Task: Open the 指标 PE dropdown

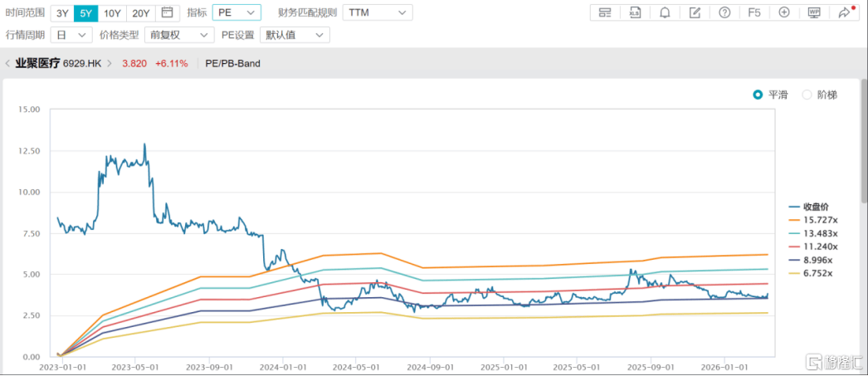Action: (x=237, y=12)
